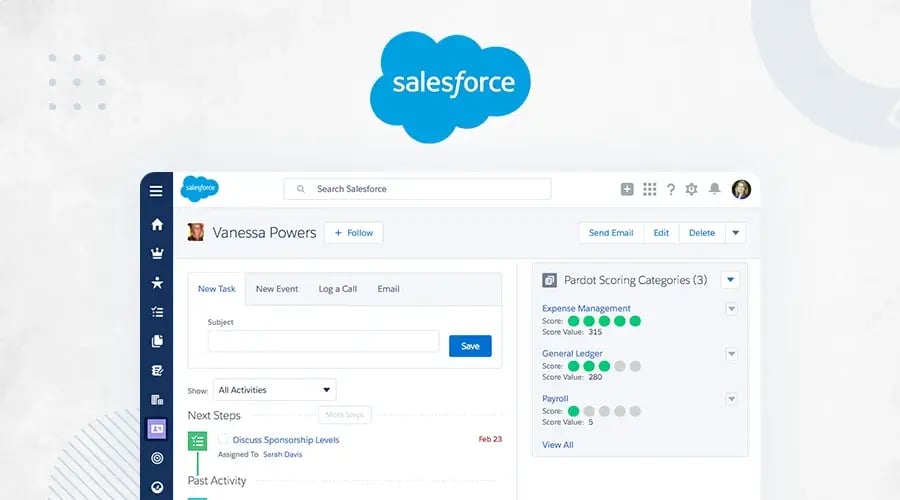Click the Setup gear icon
Screen dimensions: 900x500
[x=691, y=189]
